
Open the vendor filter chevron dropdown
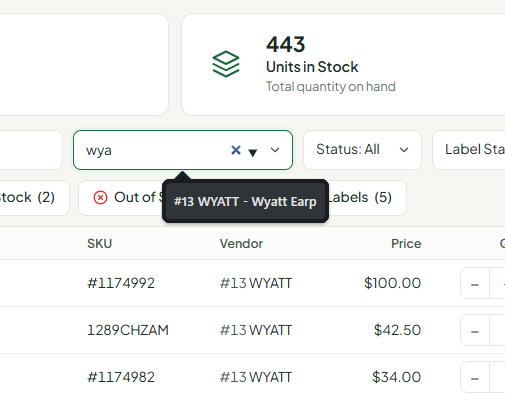click(275, 150)
